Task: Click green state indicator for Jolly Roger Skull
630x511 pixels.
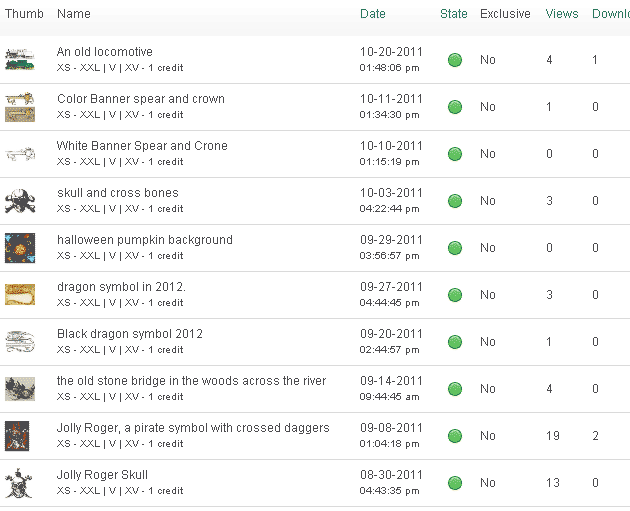Action: tap(455, 483)
